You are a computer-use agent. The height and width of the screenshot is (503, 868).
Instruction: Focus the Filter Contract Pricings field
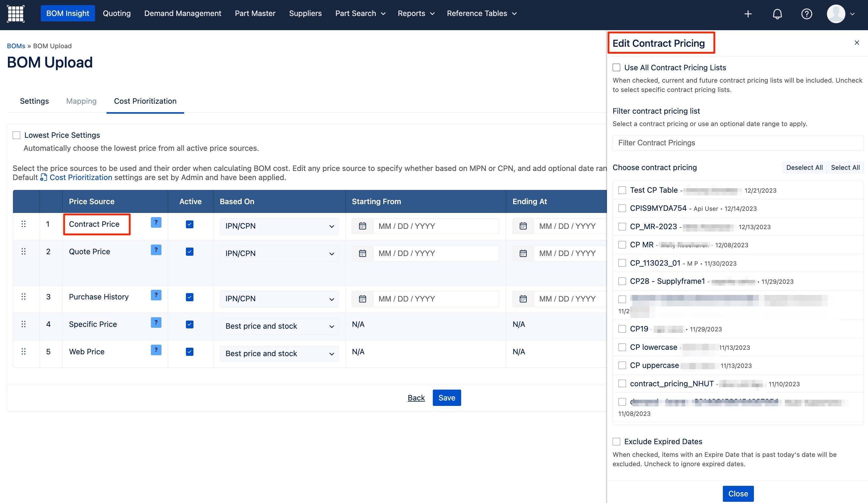coord(738,143)
